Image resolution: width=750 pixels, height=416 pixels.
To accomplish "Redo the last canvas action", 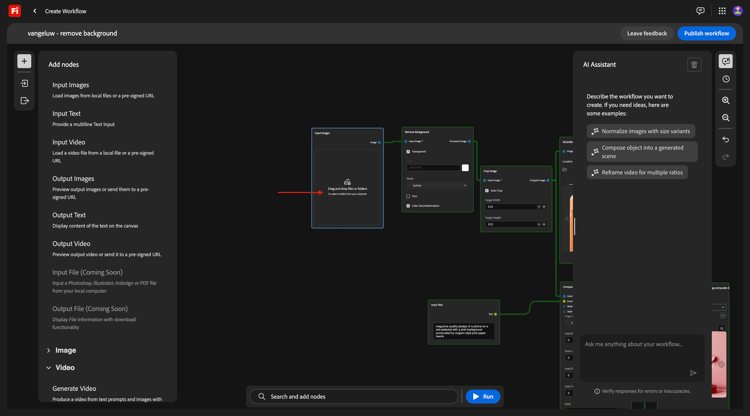I will tap(726, 157).
